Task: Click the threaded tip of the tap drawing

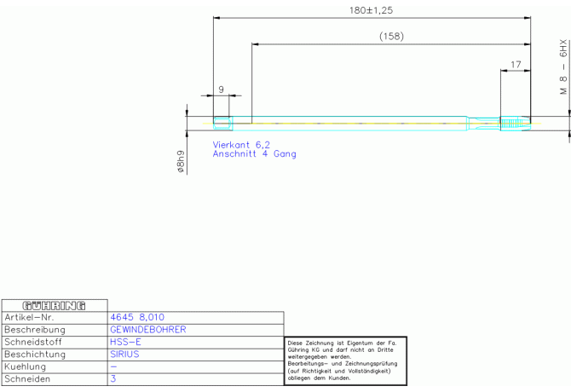Action: [x=515, y=124]
